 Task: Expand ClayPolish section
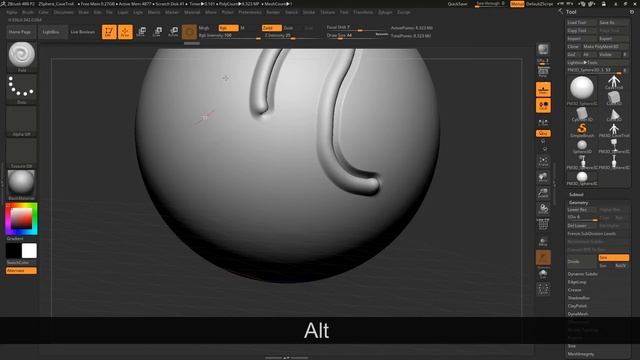(578, 306)
